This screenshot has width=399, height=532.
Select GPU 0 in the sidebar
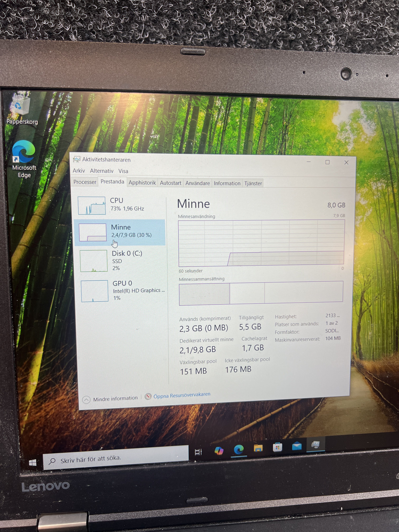(x=123, y=291)
